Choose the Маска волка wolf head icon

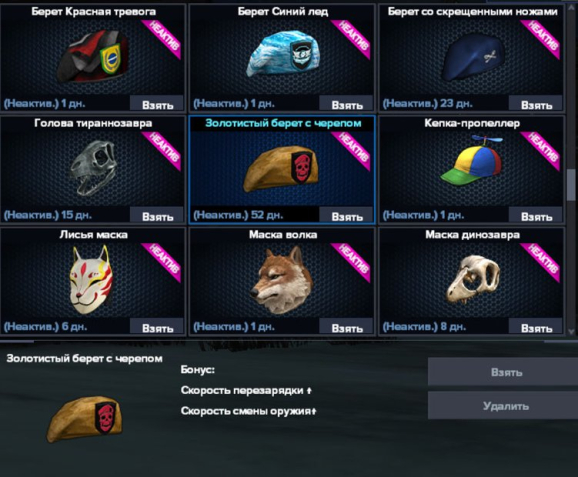click(283, 280)
